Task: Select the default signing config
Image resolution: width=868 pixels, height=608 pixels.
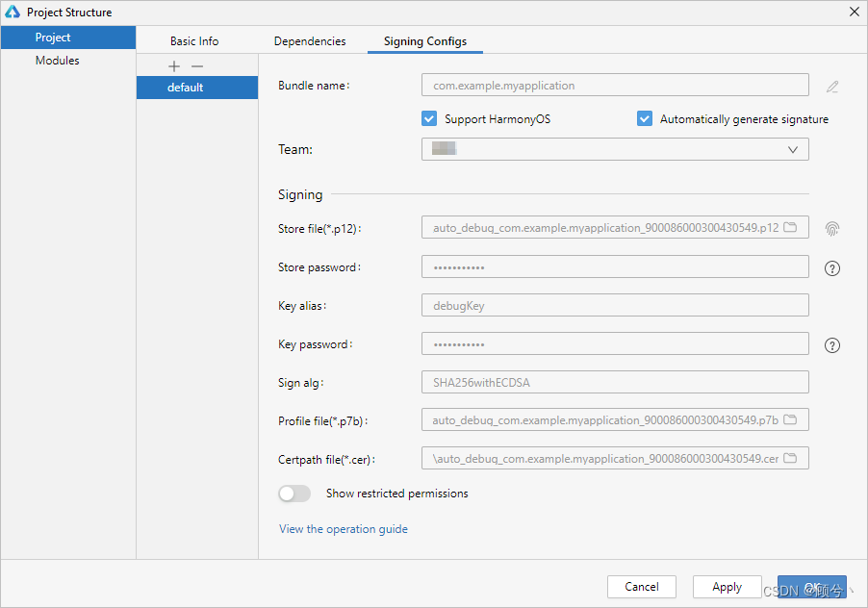Action: 197,88
